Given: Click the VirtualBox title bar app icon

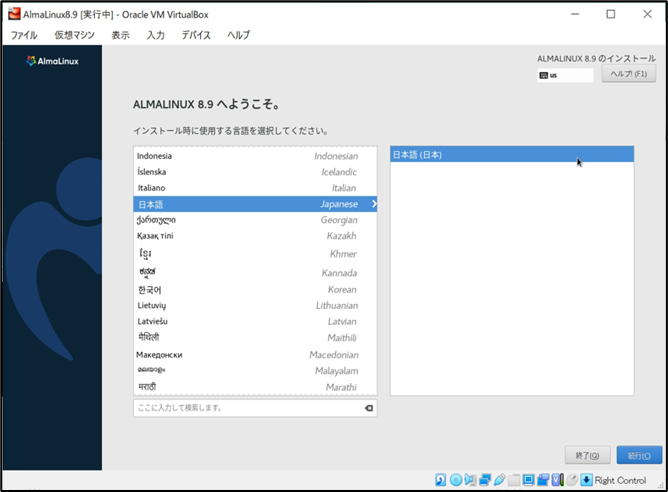Looking at the screenshot, I should click(14, 14).
